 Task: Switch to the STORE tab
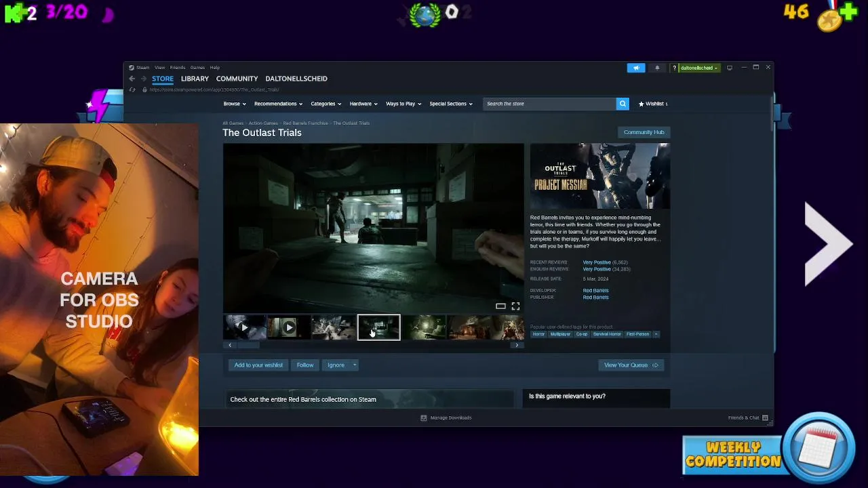(x=163, y=79)
